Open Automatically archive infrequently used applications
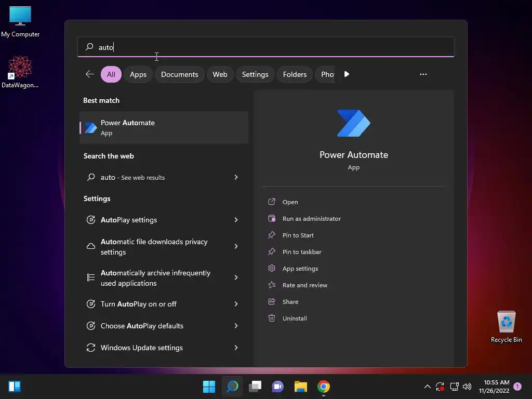532x399 pixels. coord(164,278)
